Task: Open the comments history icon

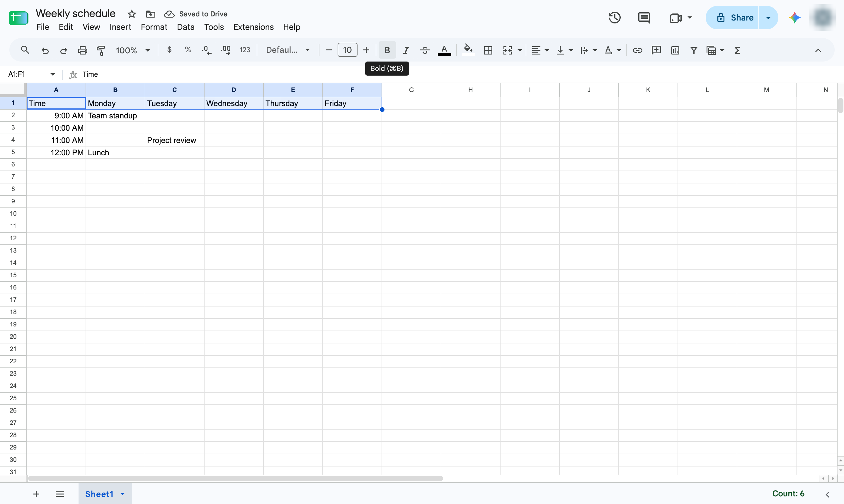Action: pyautogui.click(x=644, y=18)
